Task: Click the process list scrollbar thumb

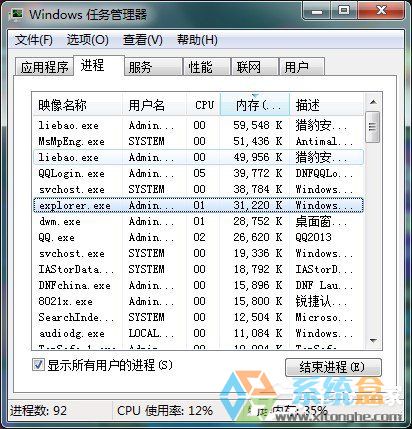Action: pyautogui.click(x=373, y=127)
